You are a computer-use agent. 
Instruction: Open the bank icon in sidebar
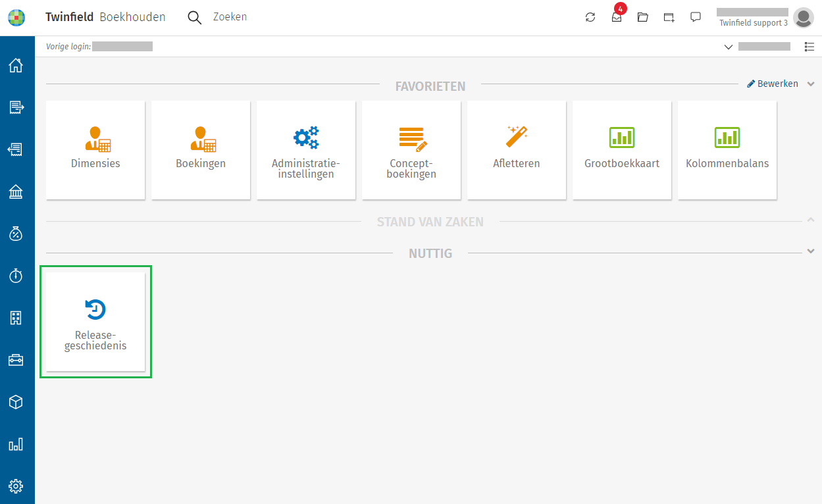click(x=16, y=191)
